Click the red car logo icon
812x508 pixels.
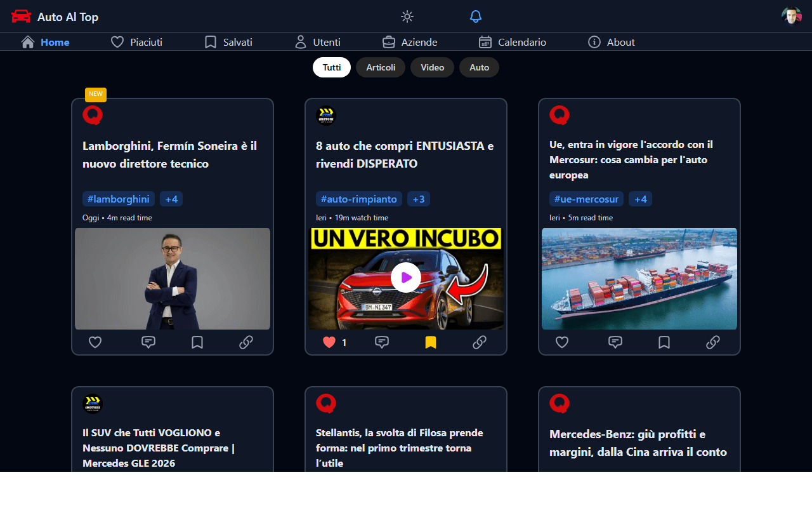pos(21,17)
